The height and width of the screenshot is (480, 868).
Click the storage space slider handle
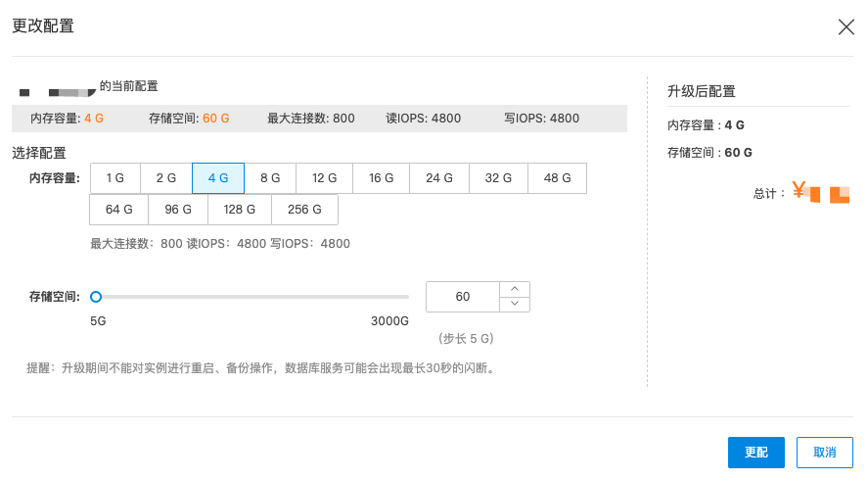coord(96,296)
